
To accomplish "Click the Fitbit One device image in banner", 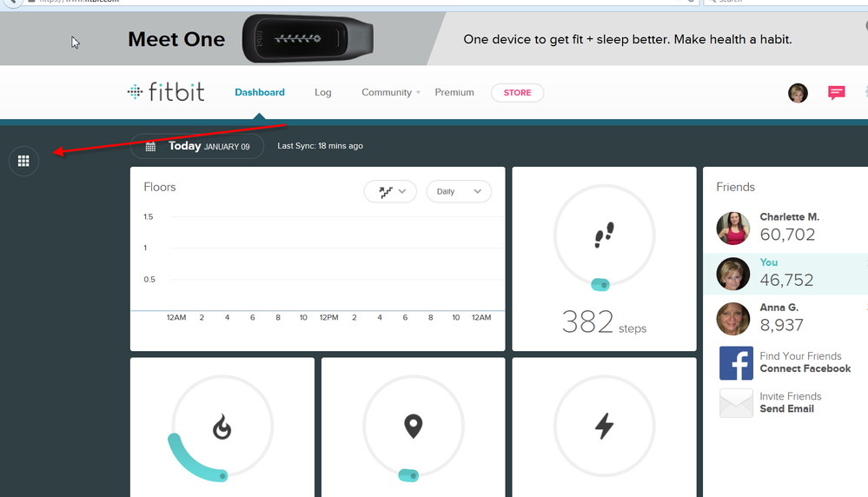I will point(308,39).
